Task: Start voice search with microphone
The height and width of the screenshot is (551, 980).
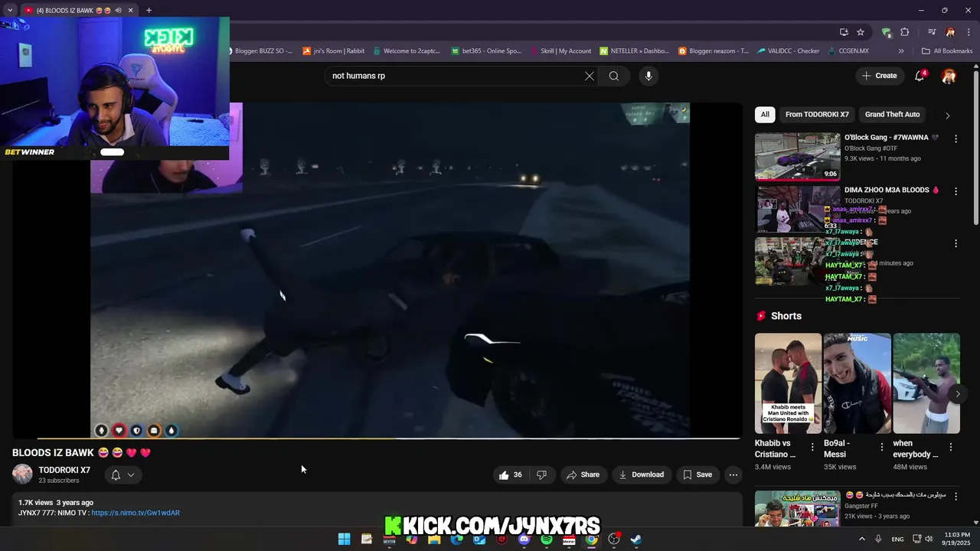Action: tap(648, 76)
